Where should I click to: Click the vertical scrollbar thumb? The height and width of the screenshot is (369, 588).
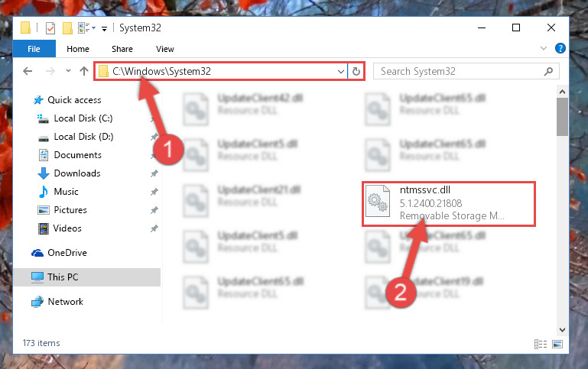pos(562,117)
